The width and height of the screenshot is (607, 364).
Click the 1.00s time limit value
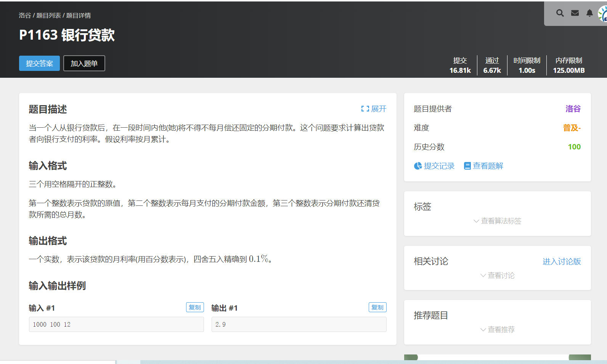(527, 70)
